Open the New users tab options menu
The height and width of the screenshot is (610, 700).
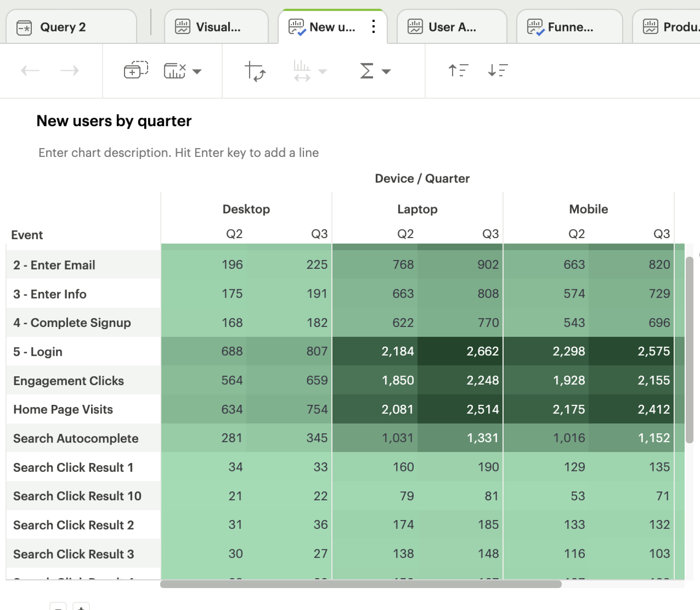pos(373,27)
